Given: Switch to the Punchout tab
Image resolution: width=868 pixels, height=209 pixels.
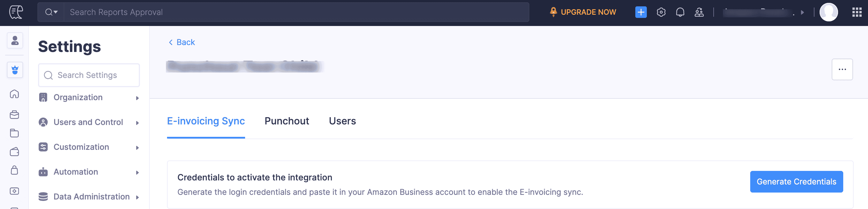Looking at the screenshot, I should pos(287,121).
